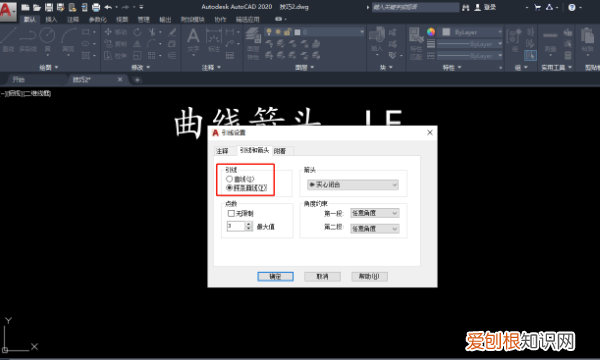Click the Open folder icon in quick access
Viewport: 600px width, 360px height.
click(37, 7)
